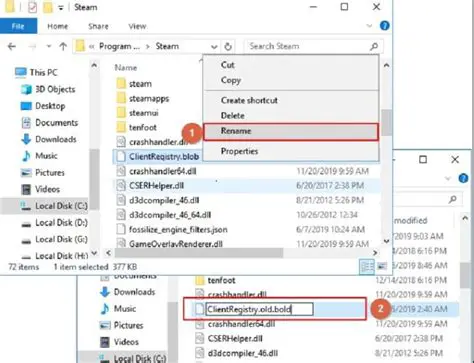Open Videos in back window sidebar
The width and height of the screenshot is (474, 363).
tap(126, 342)
